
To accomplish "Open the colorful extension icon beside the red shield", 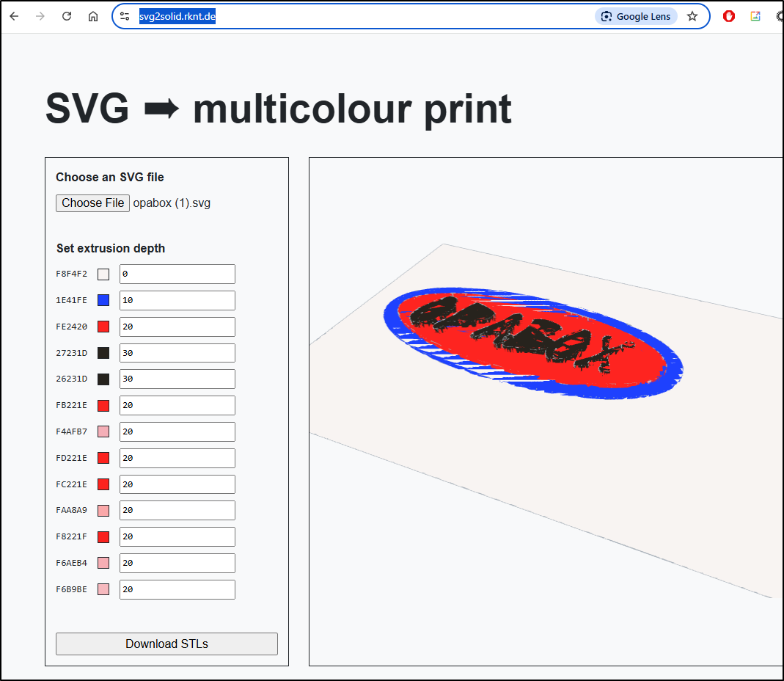I will point(755,16).
